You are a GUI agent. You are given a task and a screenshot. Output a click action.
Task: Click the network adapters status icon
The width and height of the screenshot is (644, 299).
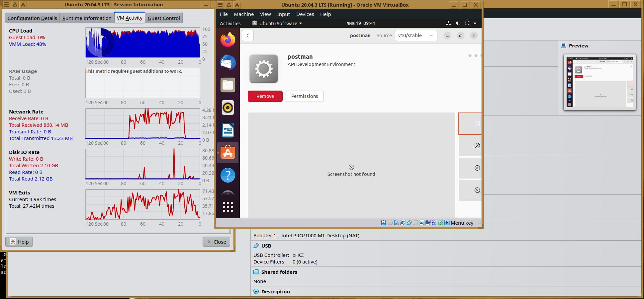[403, 223]
